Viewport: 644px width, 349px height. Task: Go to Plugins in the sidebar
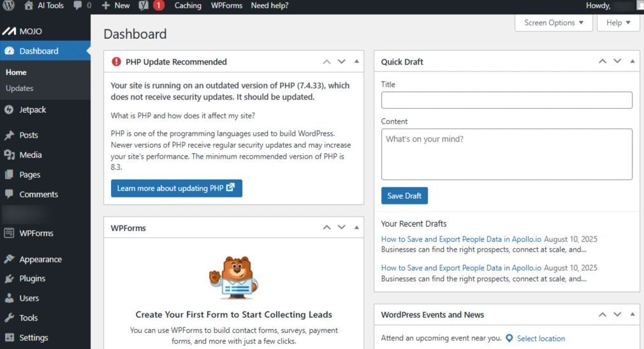click(x=32, y=278)
